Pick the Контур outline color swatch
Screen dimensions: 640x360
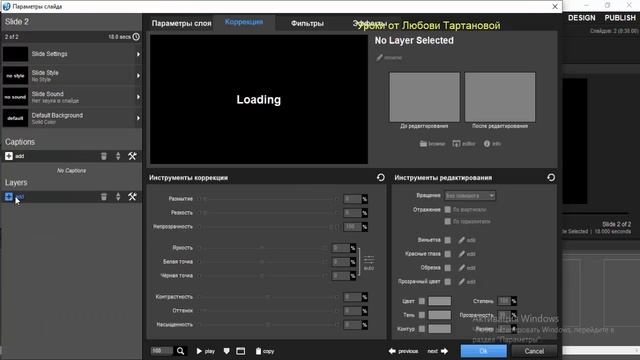point(440,329)
